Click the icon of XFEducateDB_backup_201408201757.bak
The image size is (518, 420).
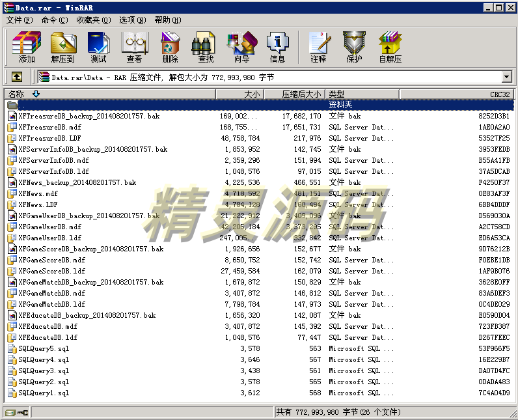tap(12, 315)
